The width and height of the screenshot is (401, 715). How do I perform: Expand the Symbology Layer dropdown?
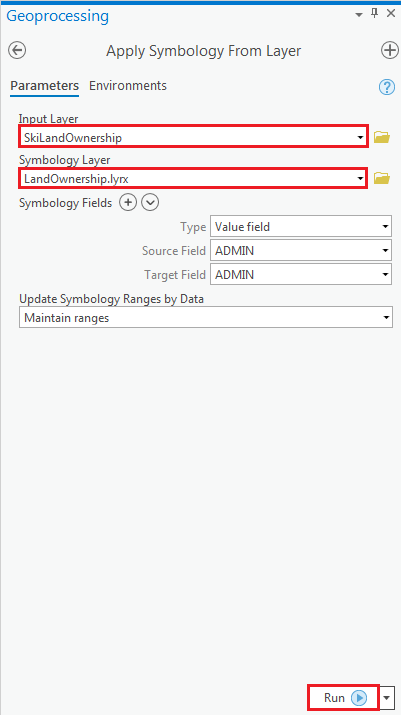point(360,179)
